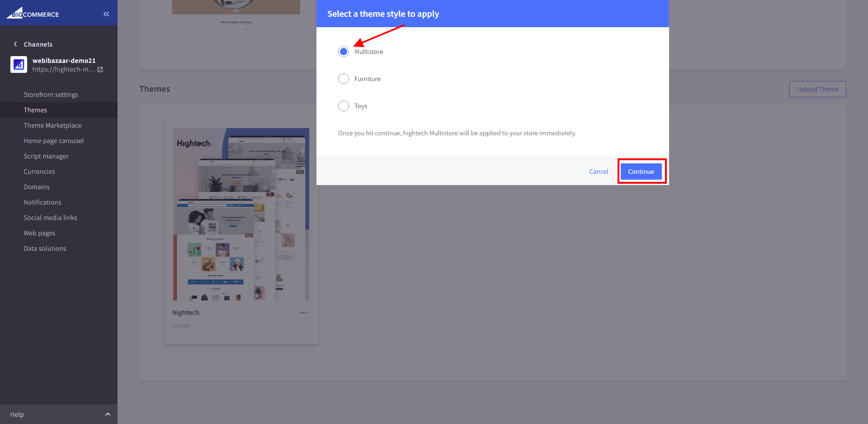The width and height of the screenshot is (868, 424).
Task: Choose the Furniture theme style radio
Action: click(x=344, y=79)
